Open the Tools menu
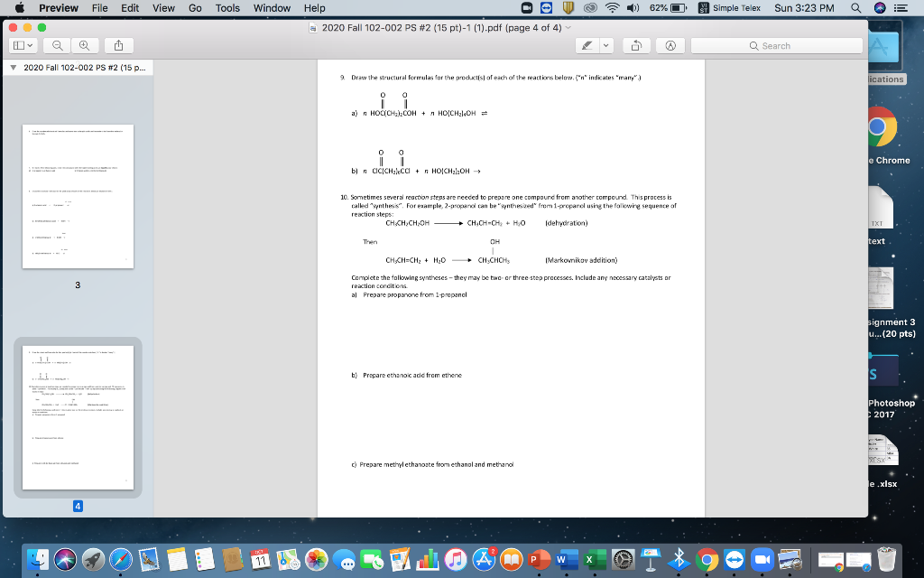This screenshot has width=924, height=578. (x=227, y=7)
